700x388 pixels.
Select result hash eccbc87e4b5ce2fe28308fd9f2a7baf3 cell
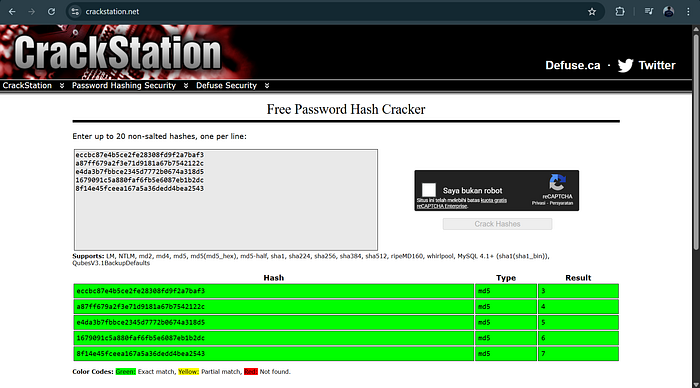274,291
